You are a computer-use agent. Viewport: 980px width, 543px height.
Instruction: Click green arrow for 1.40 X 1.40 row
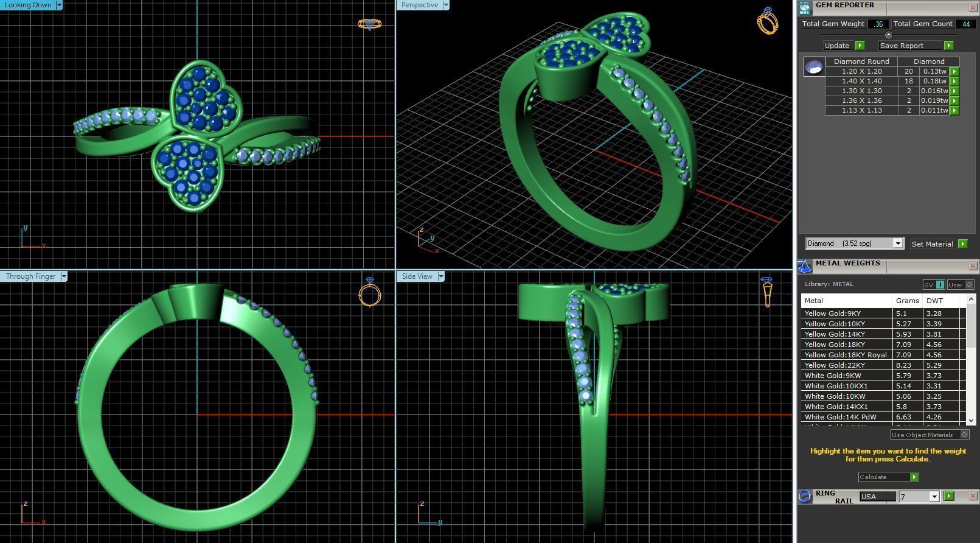tap(954, 81)
